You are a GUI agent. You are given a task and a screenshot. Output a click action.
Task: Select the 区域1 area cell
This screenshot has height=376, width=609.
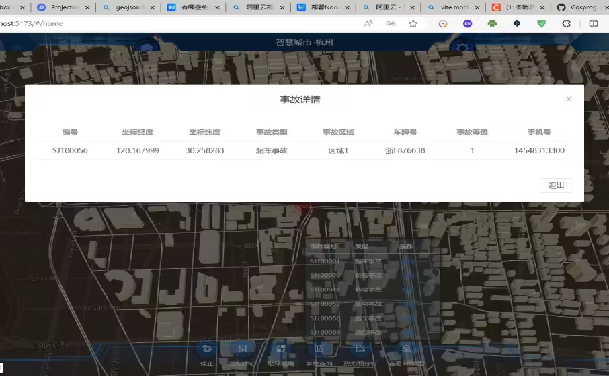(x=338, y=150)
